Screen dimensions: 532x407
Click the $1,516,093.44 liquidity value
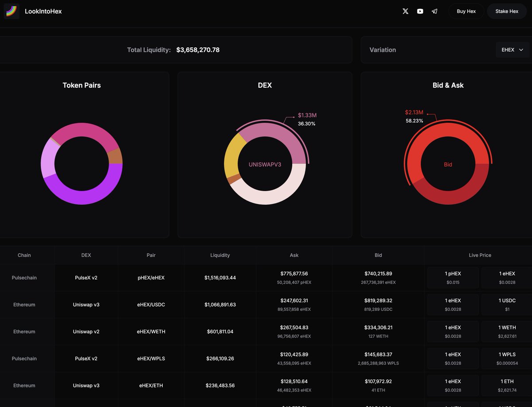(x=220, y=278)
